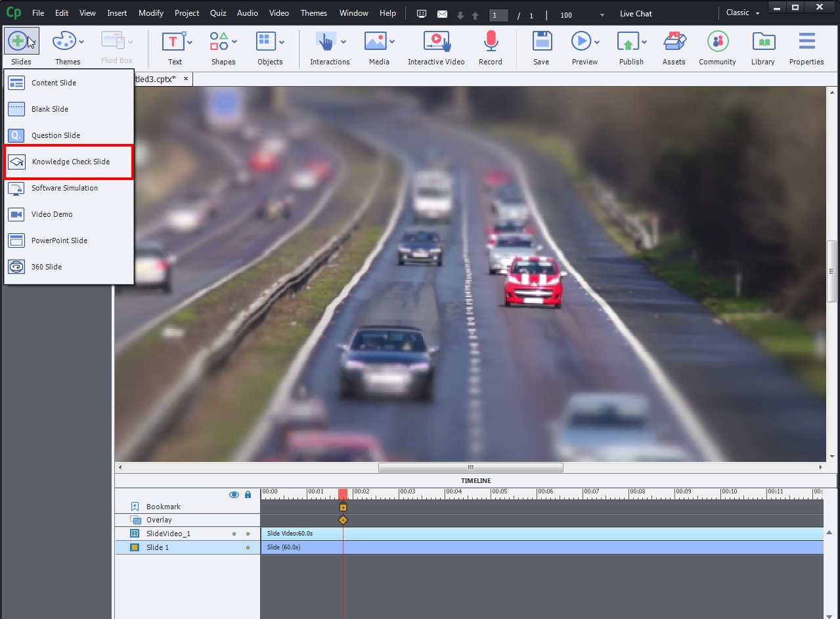Open the Library folder icon
The height and width of the screenshot is (619, 840).
point(763,42)
